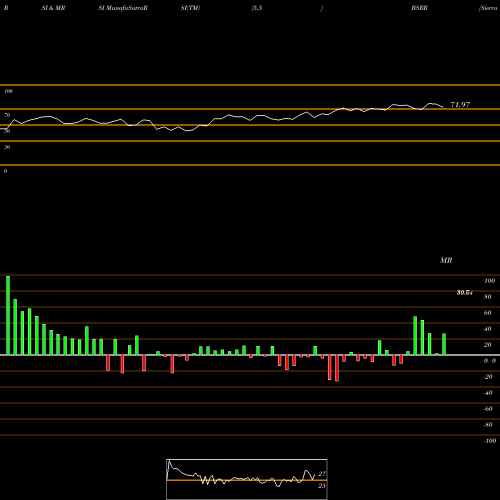Click the MR axis label -40

point(488,393)
